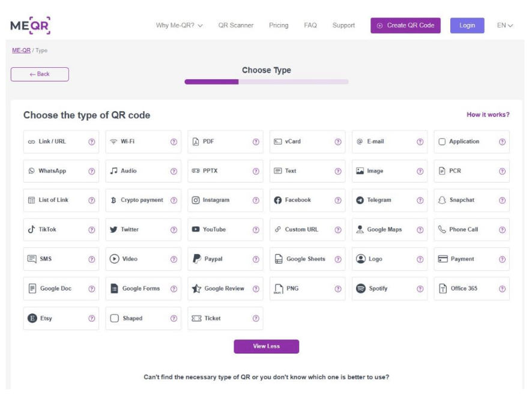This screenshot has height=407, width=532.
Task: Choose the Text QR type
Action: pos(307,171)
